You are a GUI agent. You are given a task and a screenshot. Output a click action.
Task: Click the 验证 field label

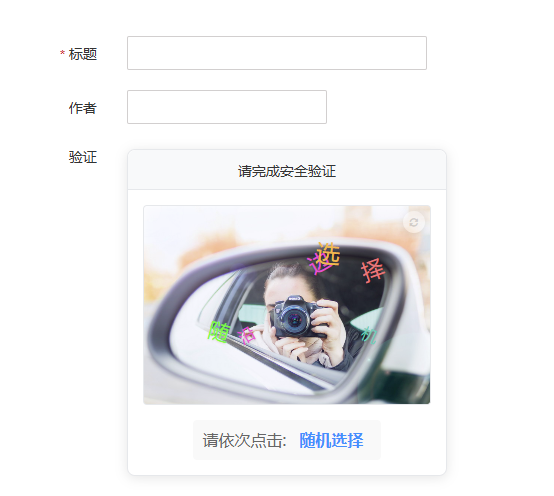point(83,157)
